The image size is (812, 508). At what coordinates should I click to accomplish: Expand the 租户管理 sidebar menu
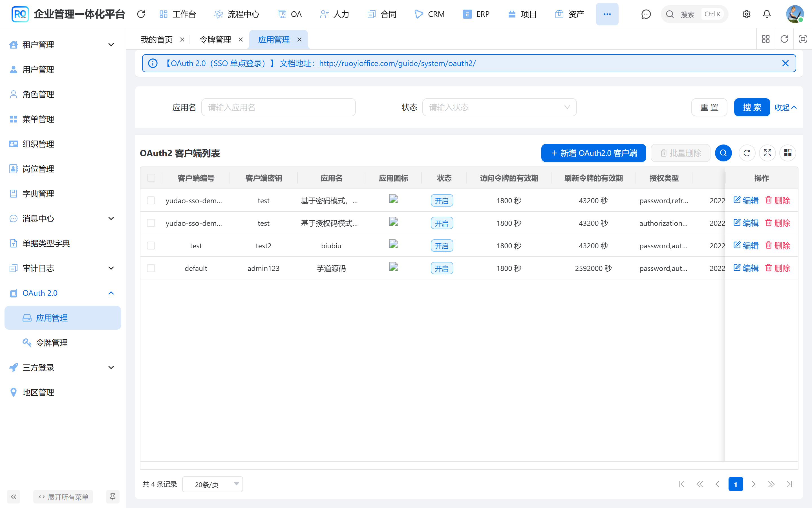coord(63,44)
